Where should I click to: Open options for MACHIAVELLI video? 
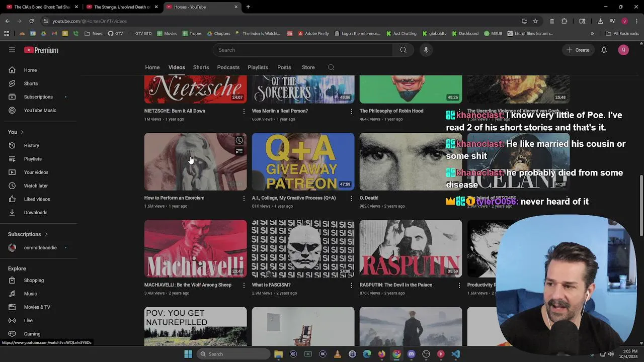(244, 285)
